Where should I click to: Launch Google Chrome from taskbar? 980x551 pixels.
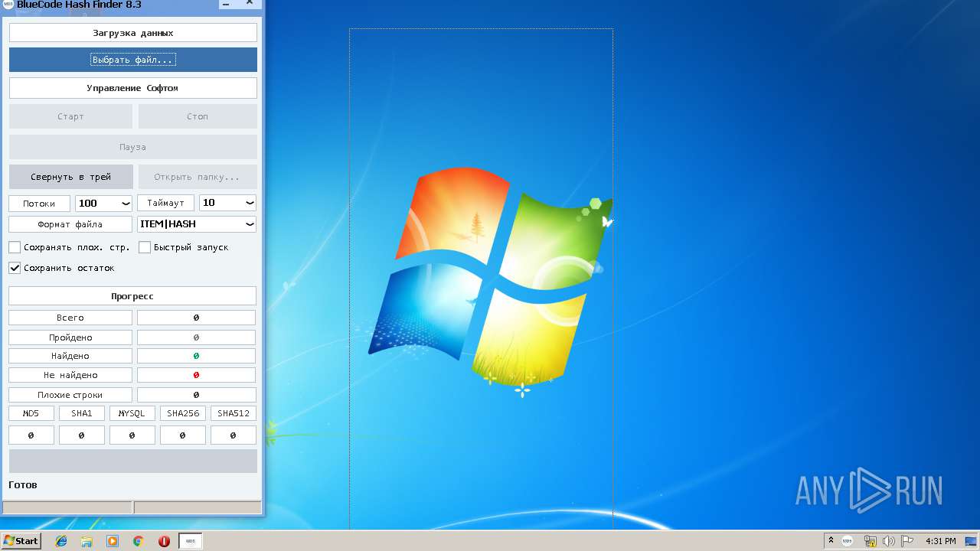(139, 541)
